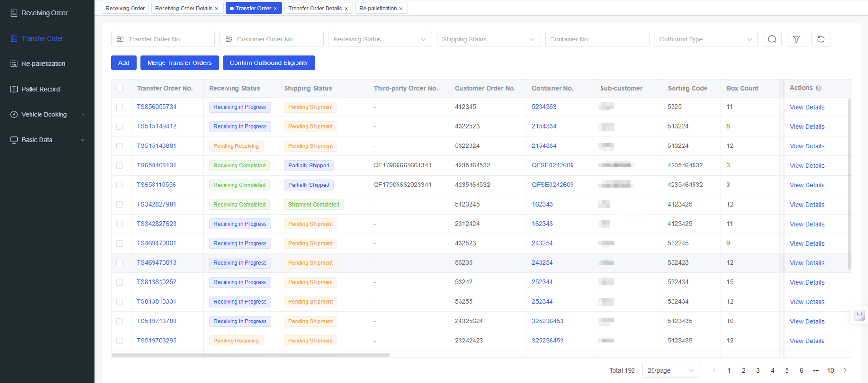Click the horizontal table scrollbar
Viewport: 868px width, 383px height.
(x=251, y=355)
